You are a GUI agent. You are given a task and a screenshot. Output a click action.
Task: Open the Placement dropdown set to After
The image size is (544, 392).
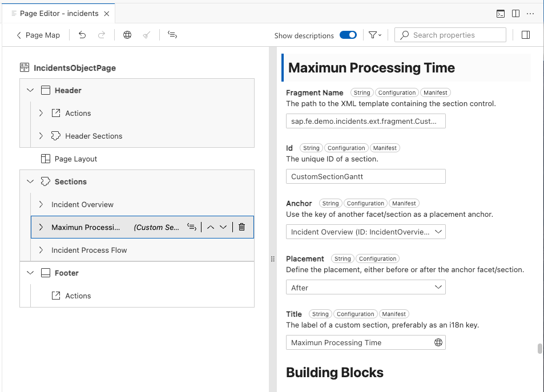tap(365, 288)
